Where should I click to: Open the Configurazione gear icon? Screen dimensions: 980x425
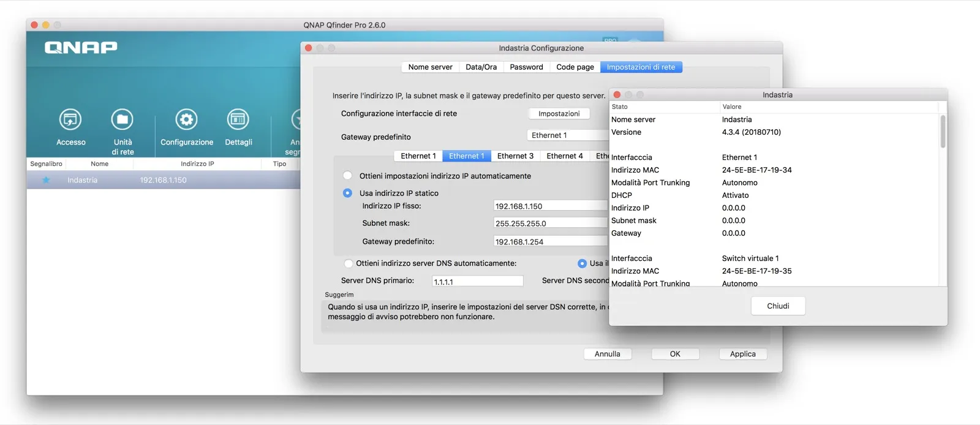[186, 119]
